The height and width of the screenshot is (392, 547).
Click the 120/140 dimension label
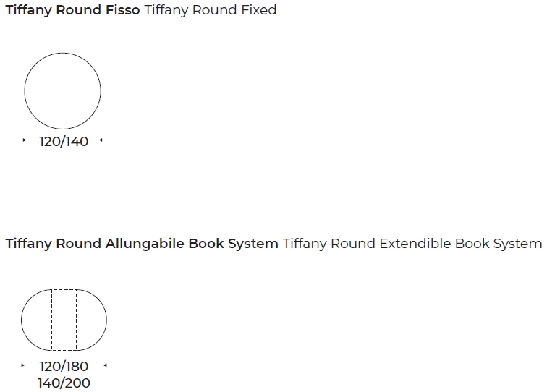64,142
